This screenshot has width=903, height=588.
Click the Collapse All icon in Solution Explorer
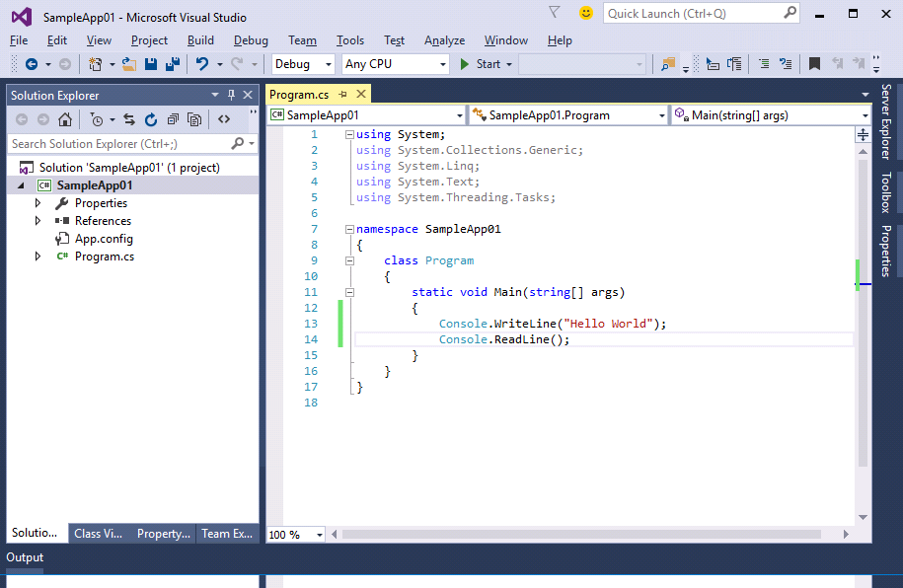click(x=173, y=119)
